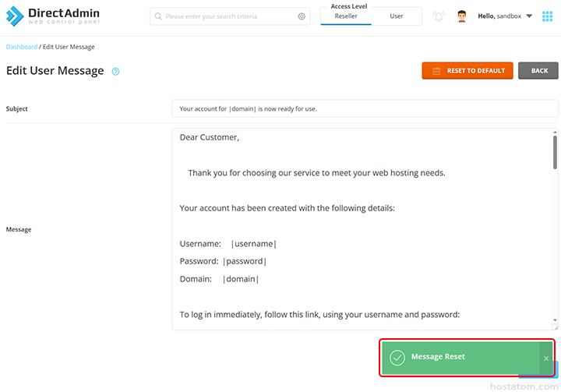Open search settings gear icon
Screen dimensions: 561x392
point(302,16)
